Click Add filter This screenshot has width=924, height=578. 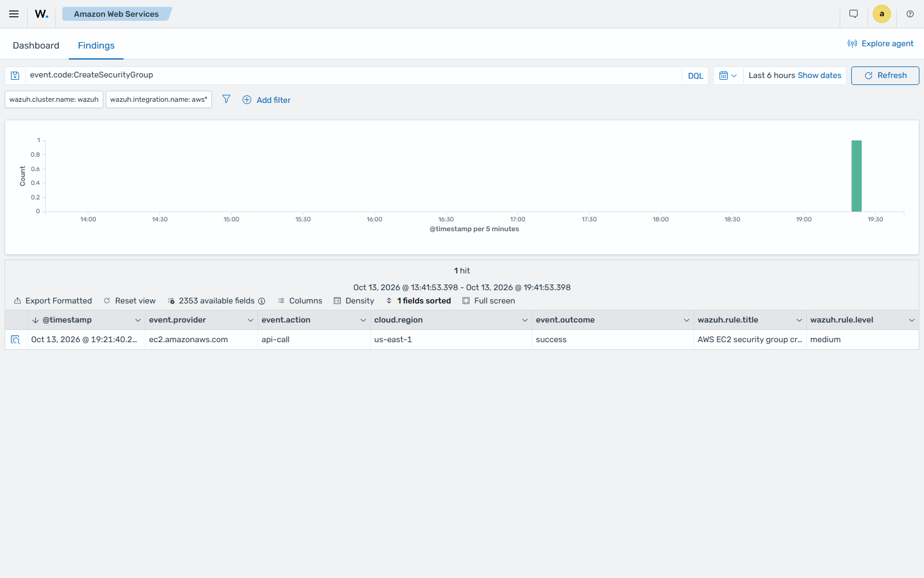(266, 100)
